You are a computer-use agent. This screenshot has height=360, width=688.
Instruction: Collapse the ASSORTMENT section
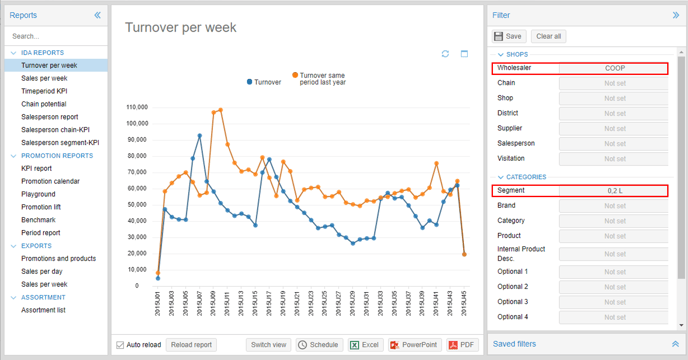point(14,298)
